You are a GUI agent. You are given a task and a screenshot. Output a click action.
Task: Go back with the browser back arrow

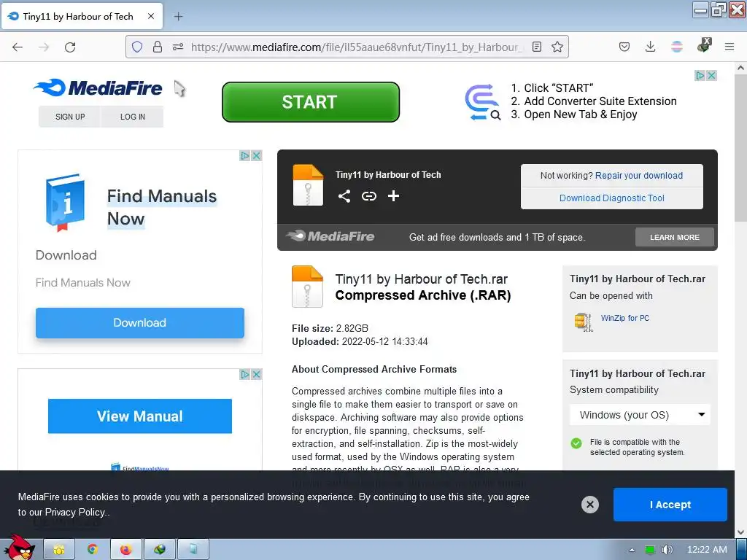click(18, 47)
